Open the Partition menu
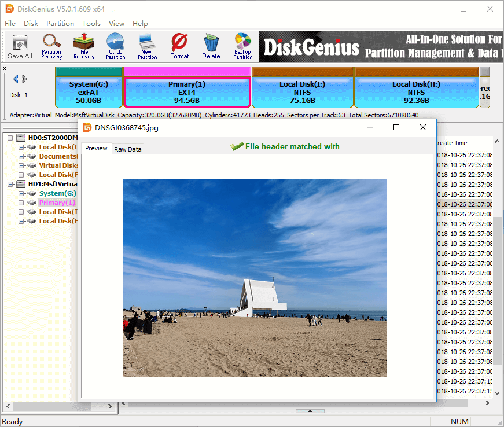504x427 pixels. coord(60,24)
